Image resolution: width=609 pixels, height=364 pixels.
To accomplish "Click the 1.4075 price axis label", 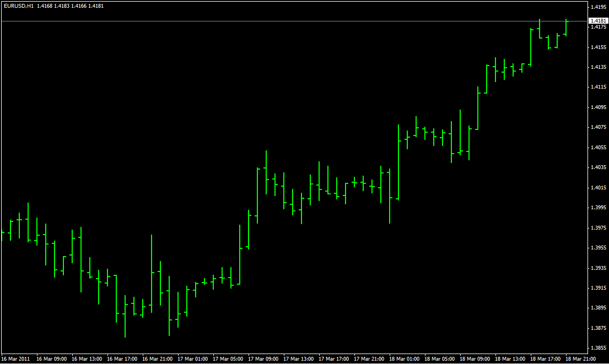I will click(x=598, y=127).
